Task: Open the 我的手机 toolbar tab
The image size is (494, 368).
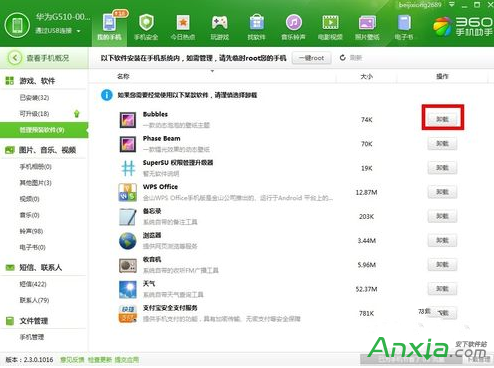Action: coord(110,28)
